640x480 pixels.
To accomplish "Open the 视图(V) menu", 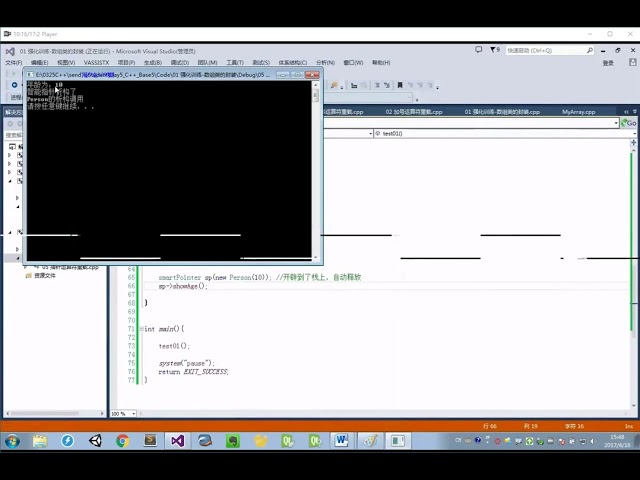I will point(66,63).
